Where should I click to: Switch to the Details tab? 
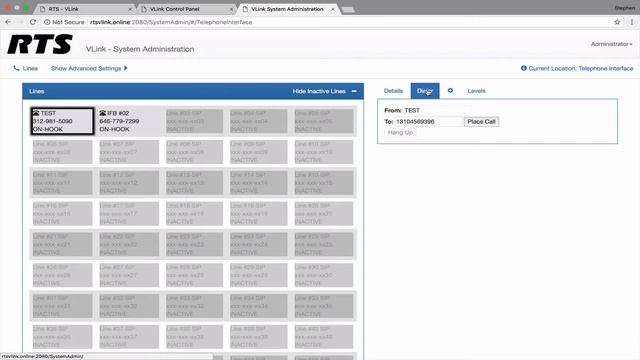pyautogui.click(x=393, y=91)
